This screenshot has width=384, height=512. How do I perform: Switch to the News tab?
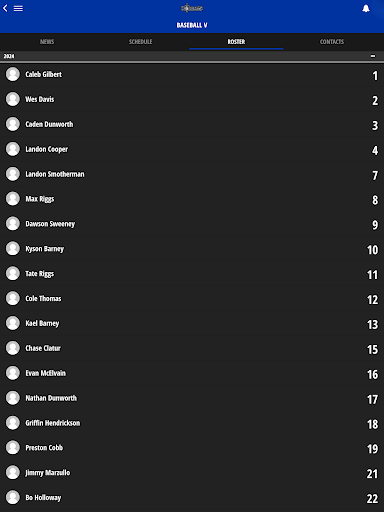tap(47, 42)
